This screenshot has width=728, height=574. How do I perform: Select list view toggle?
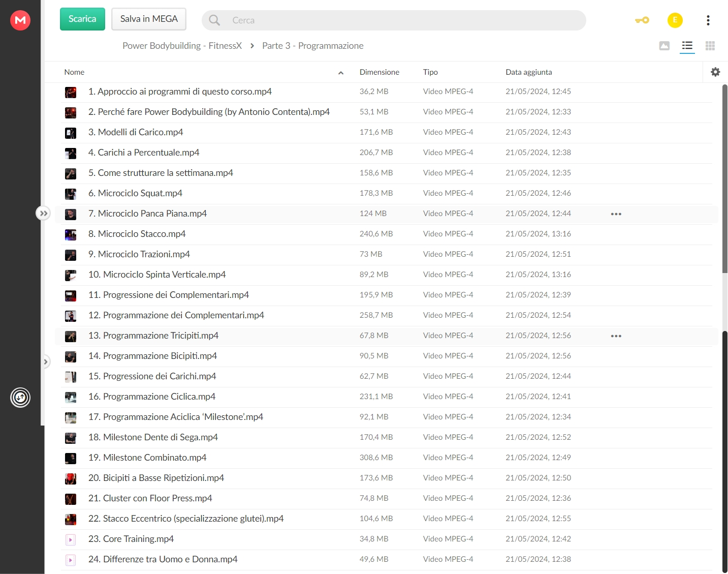click(687, 46)
